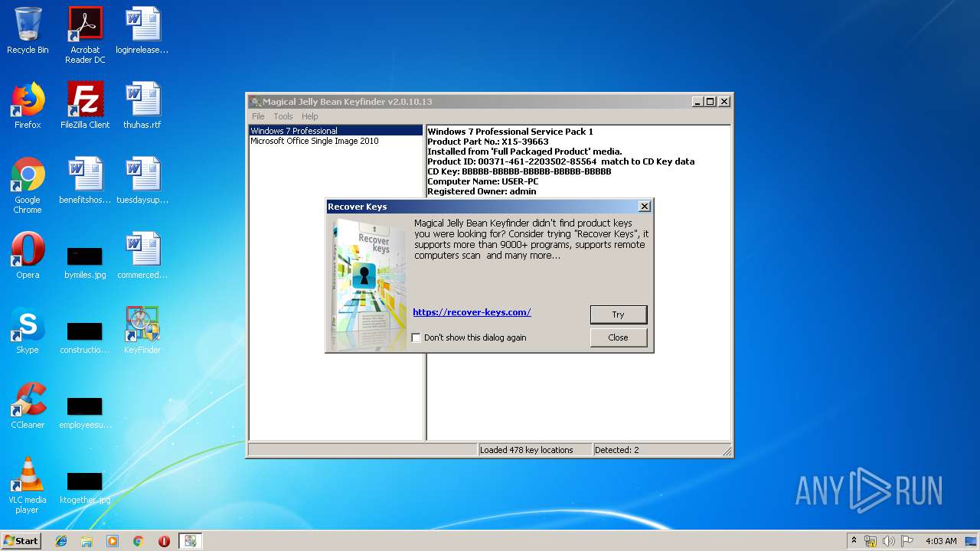Select the thuhas.rtf desktop file
The width and height of the screenshot is (980, 551).
[x=142, y=106]
